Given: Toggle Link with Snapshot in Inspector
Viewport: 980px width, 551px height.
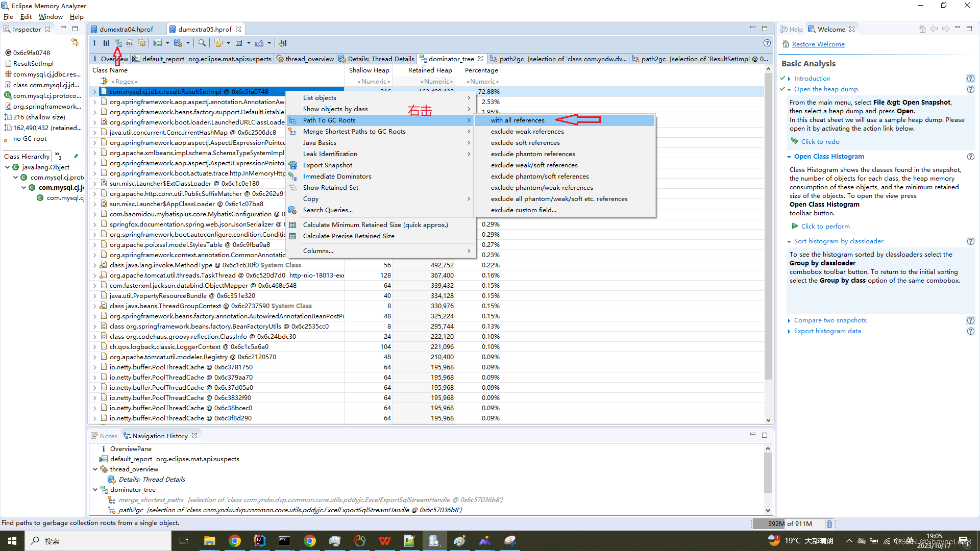Looking at the screenshot, I should click(75, 42).
